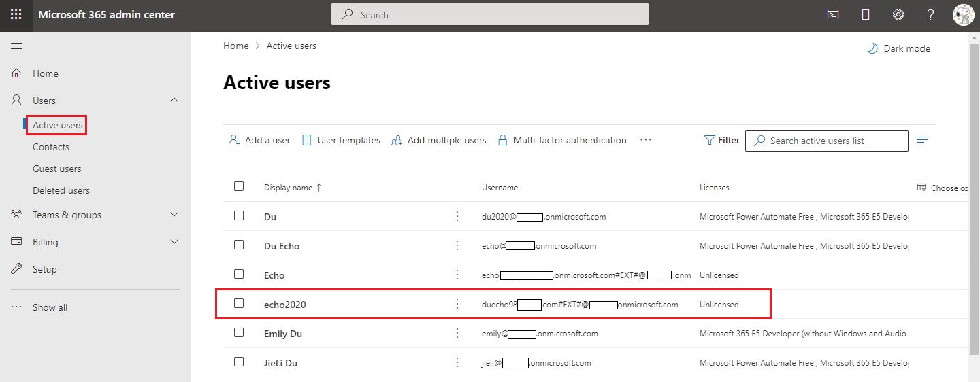Screen dimensions: 980x382
Task: Click the Setup wrench icon
Action: (x=16, y=269)
